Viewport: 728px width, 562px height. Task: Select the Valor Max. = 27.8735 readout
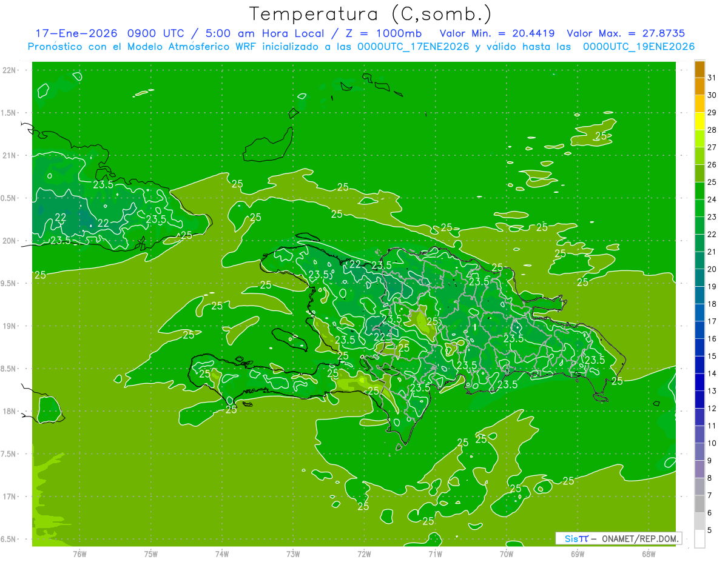[625, 33]
